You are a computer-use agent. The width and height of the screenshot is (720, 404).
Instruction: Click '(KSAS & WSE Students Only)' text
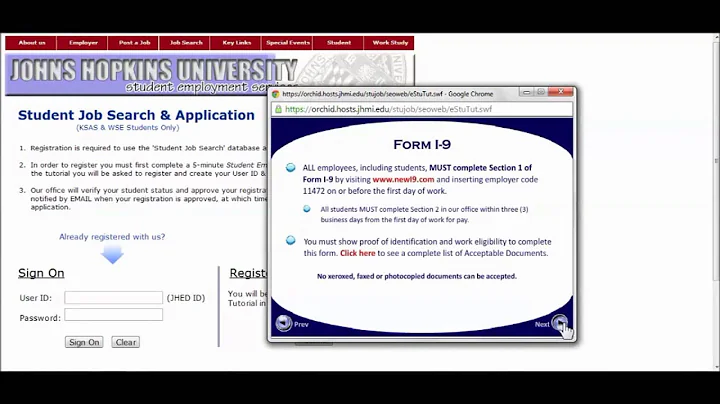point(128,128)
